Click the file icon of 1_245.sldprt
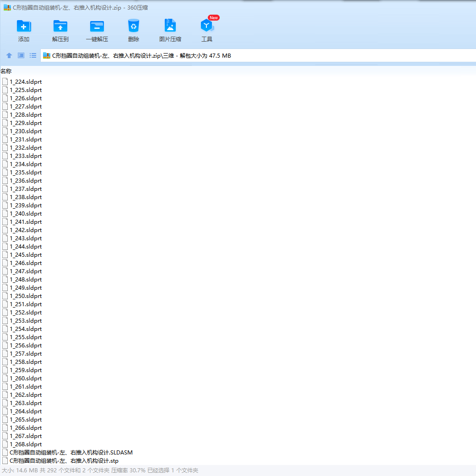The image size is (476, 476). coord(5,254)
